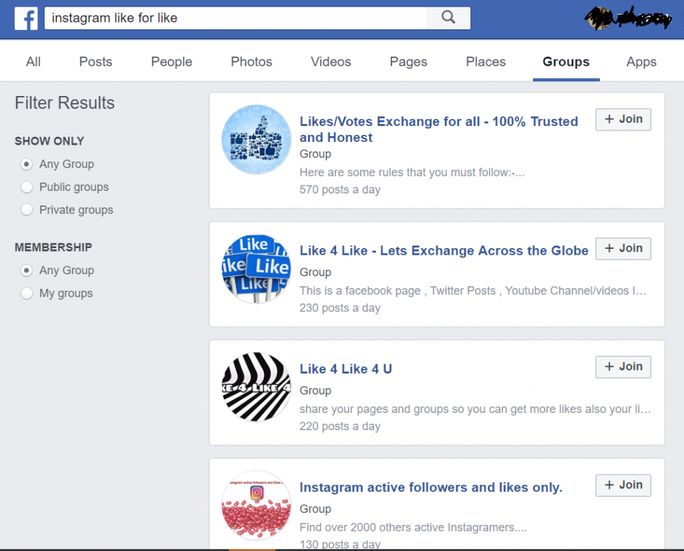Join Like 4 Like - Lets Exchange group
The width and height of the screenshot is (684, 551).
pos(622,249)
